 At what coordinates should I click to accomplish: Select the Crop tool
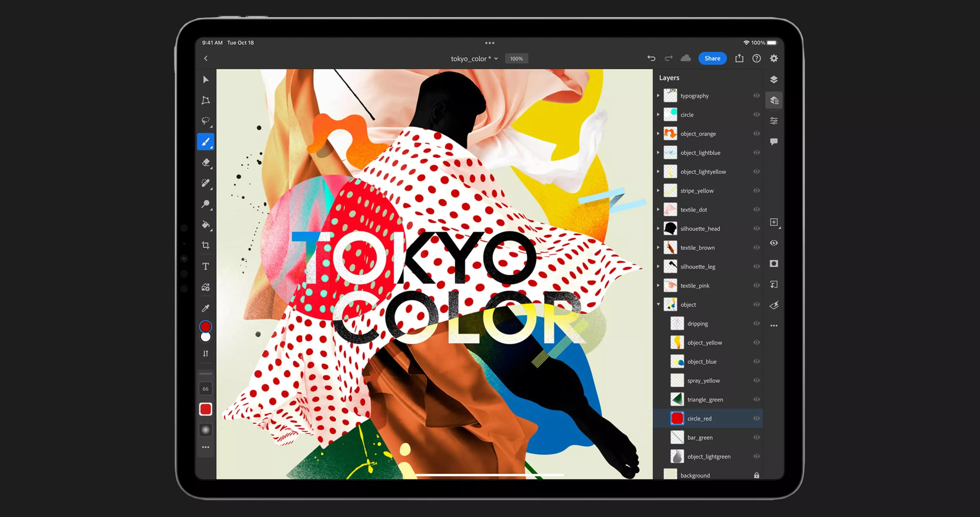click(205, 245)
